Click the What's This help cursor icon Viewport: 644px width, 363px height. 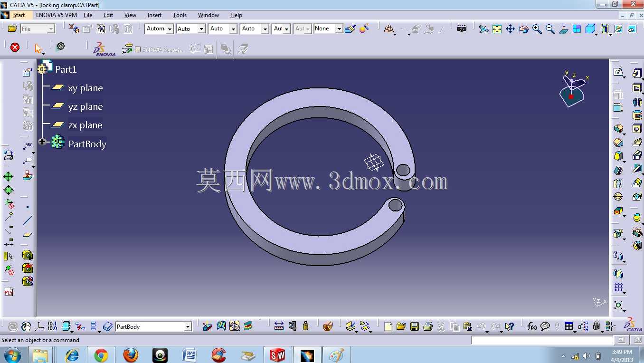coord(509,326)
